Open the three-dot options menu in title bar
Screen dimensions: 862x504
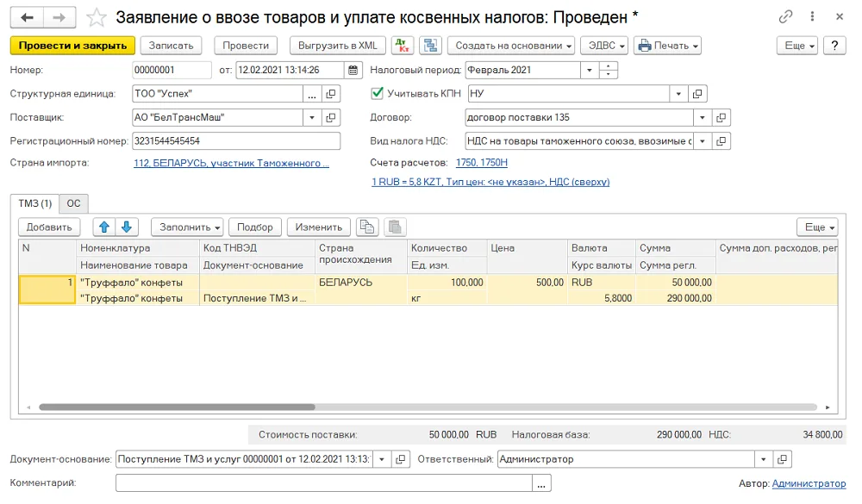813,16
